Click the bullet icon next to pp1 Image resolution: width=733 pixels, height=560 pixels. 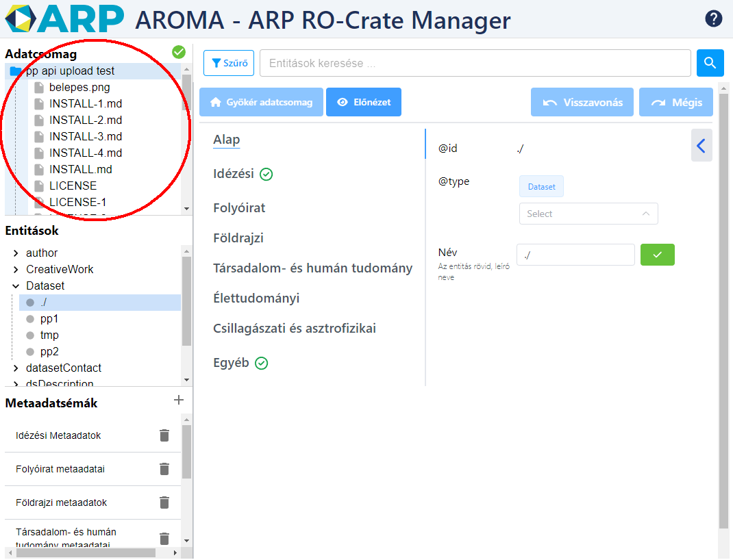tap(30, 319)
